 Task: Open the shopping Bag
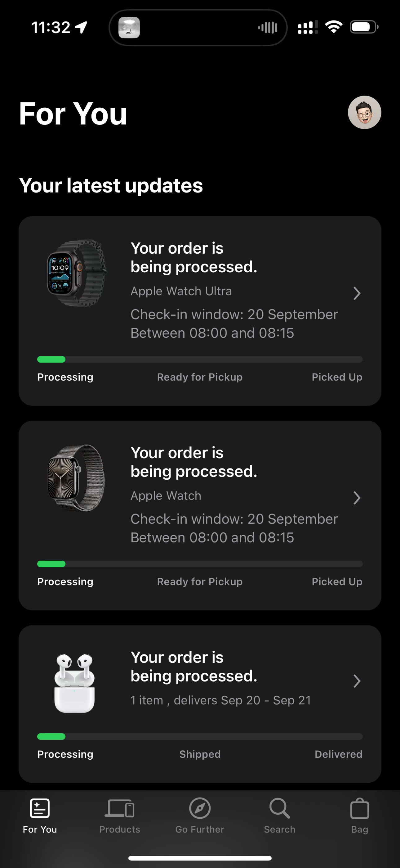[x=360, y=808]
